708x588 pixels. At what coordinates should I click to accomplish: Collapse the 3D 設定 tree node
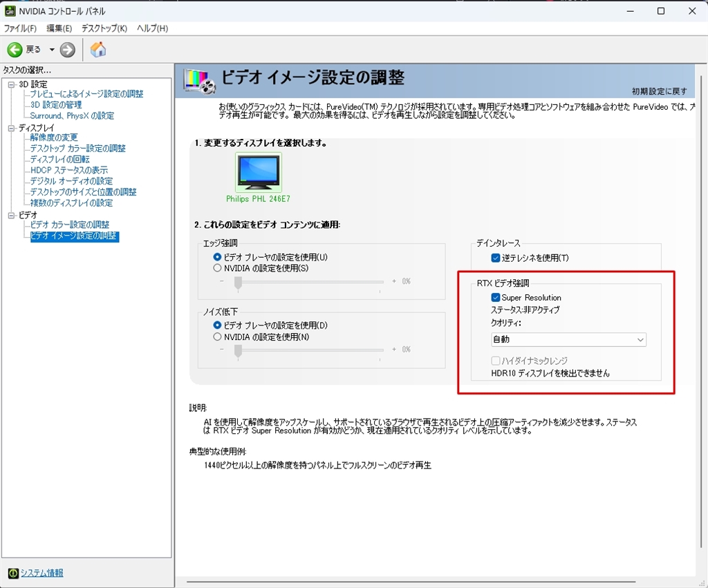point(11,84)
